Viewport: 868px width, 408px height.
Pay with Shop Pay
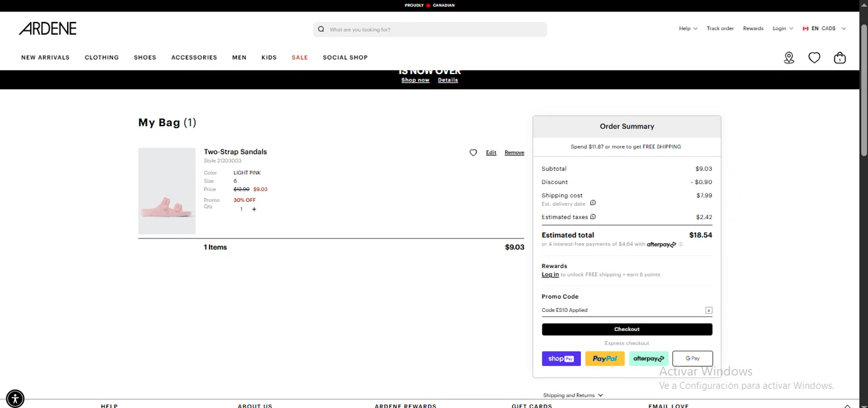point(561,359)
